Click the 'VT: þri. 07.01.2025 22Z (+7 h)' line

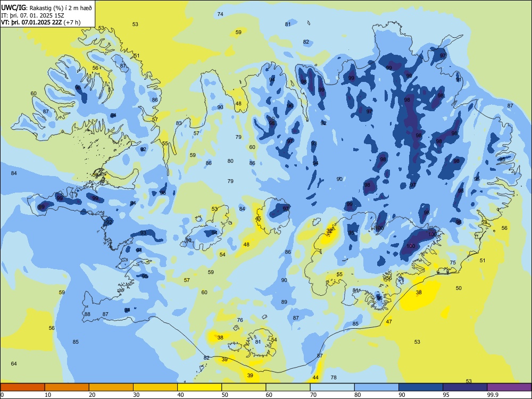[x=41, y=22]
